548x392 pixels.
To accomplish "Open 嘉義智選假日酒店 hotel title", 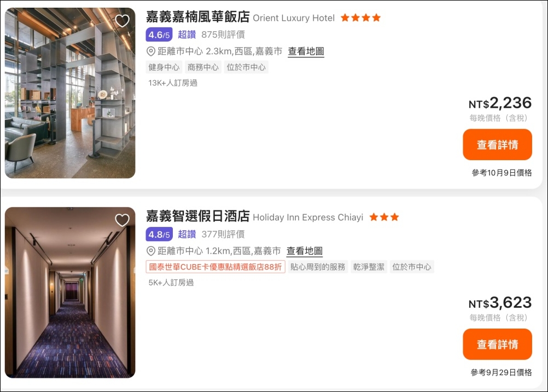I will [x=198, y=217].
